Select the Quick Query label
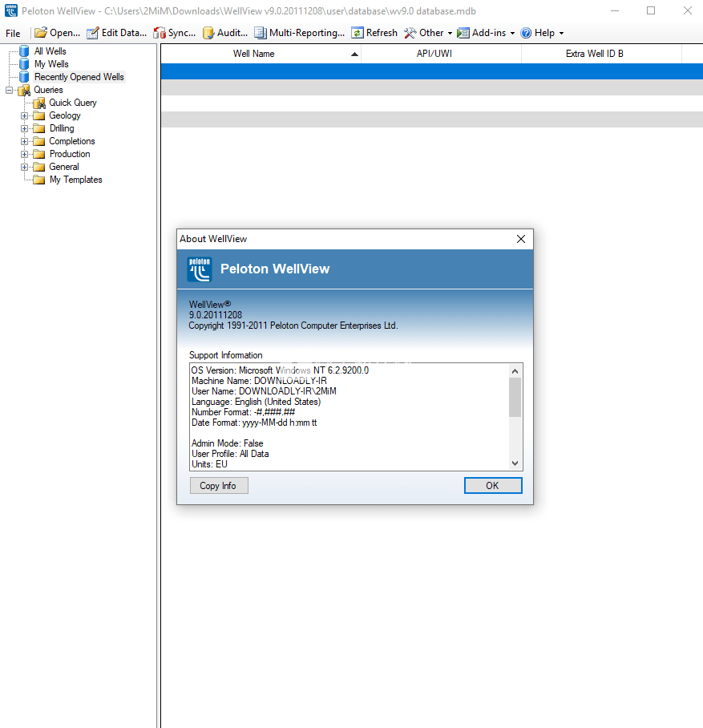Image resolution: width=703 pixels, height=728 pixels. tap(73, 103)
